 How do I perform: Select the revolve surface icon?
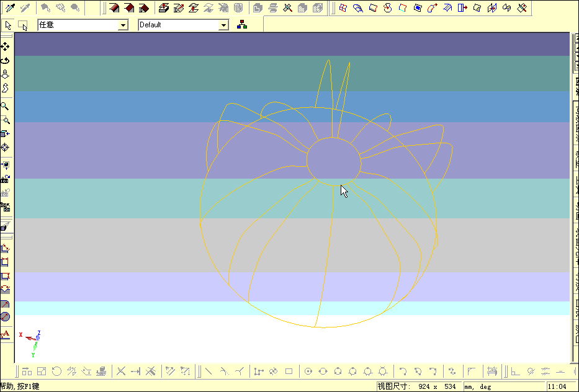(x=388, y=7)
